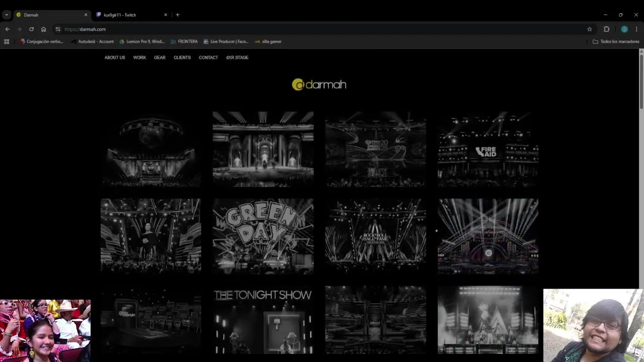Reload the darmah.com page
The image size is (644, 362).
pyautogui.click(x=31, y=29)
